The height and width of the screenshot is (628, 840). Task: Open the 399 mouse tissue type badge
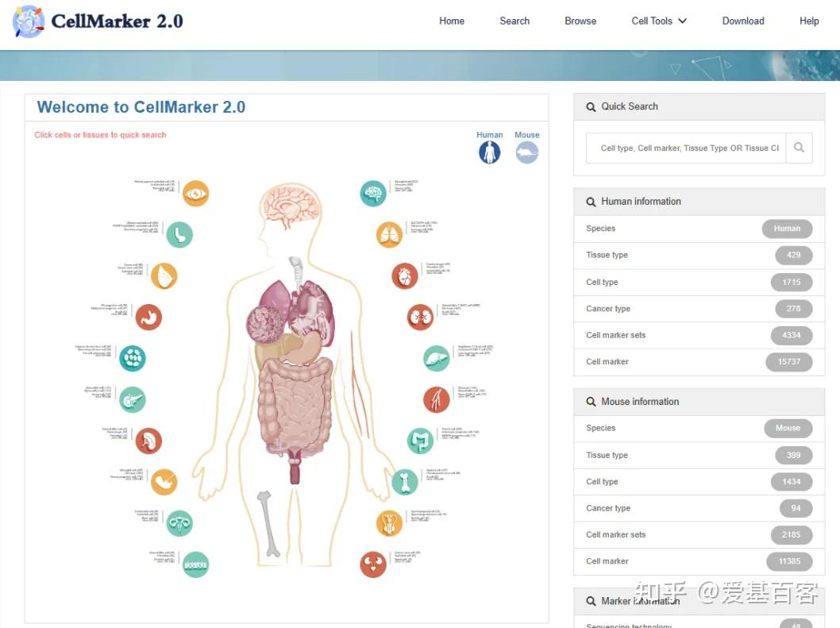793,455
